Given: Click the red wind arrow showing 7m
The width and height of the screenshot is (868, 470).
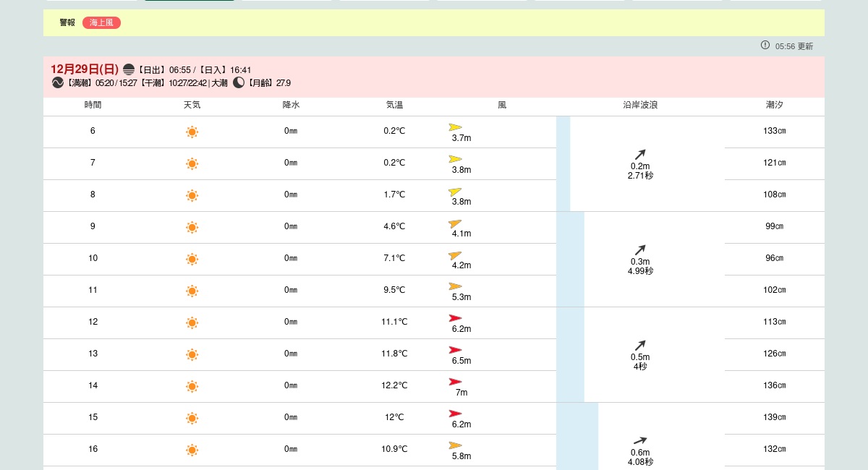Looking at the screenshot, I should (x=455, y=382).
